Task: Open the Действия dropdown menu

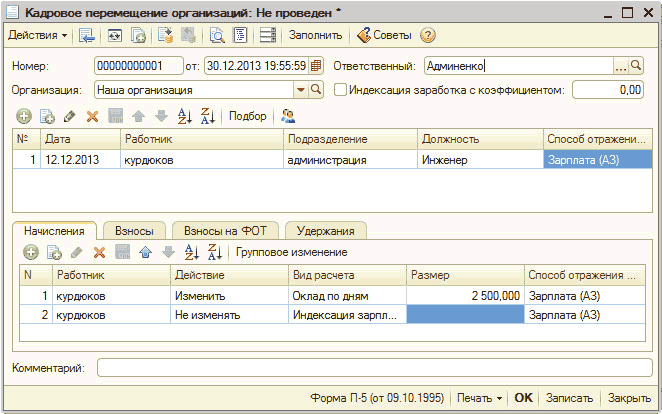Action: tap(38, 35)
